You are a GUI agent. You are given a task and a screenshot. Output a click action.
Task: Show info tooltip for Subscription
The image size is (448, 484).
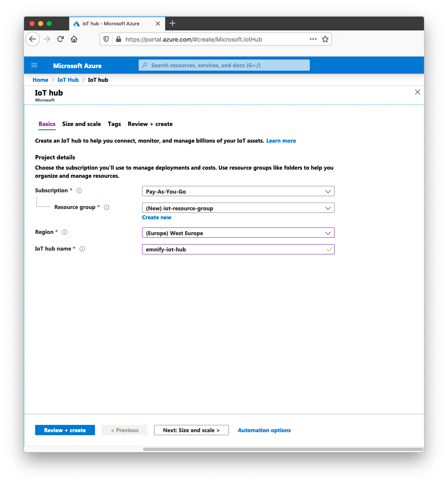coord(79,191)
